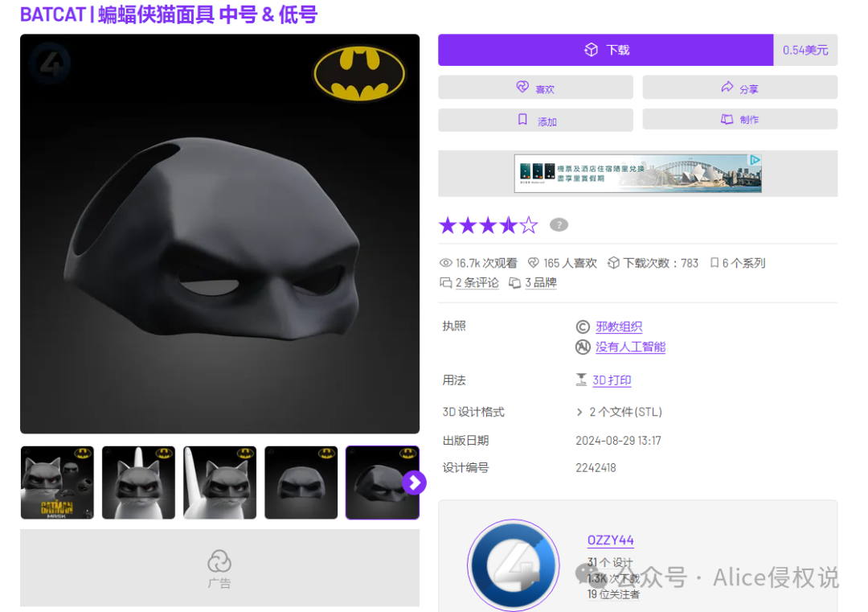This screenshot has height=612, width=868.
Task: Click the bookmark icon beside 6 个系列
Action: pyautogui.click(x=714, y=262)
